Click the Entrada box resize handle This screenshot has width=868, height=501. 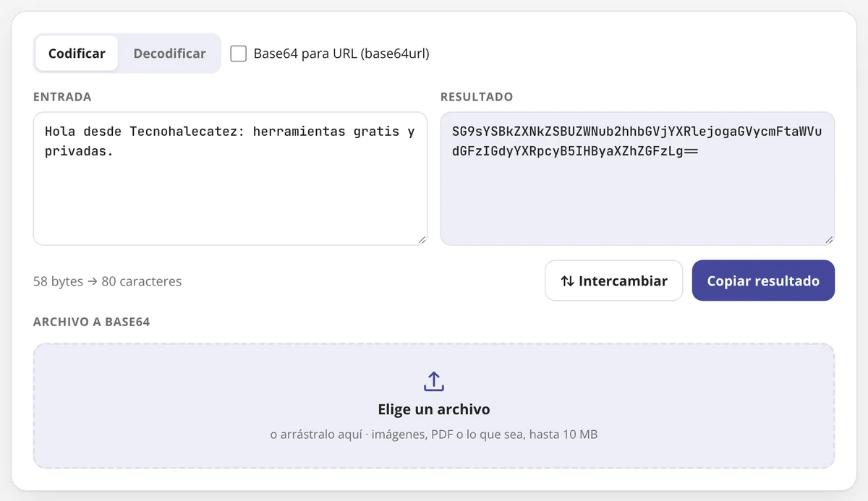click(x=422, y=239)
